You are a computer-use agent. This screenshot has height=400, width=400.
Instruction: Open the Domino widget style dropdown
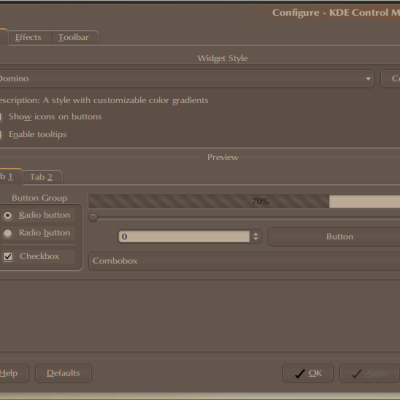tap(187, 79)
